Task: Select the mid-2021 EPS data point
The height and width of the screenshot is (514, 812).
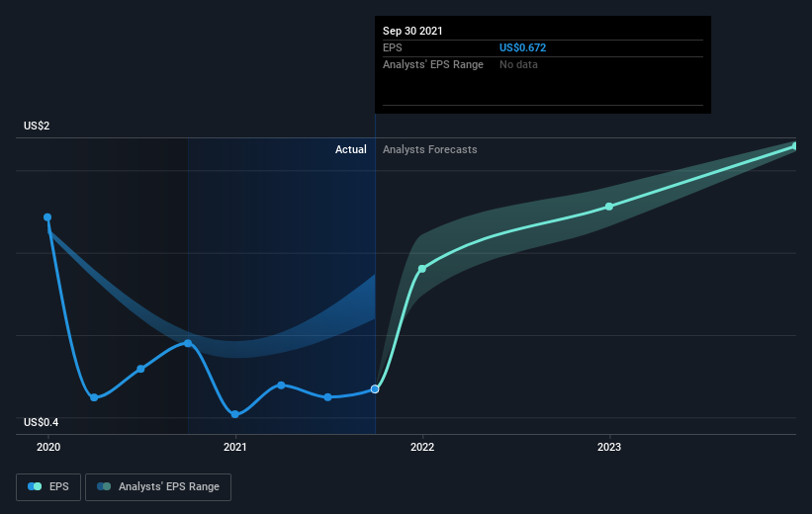Action: pos(327,397)
